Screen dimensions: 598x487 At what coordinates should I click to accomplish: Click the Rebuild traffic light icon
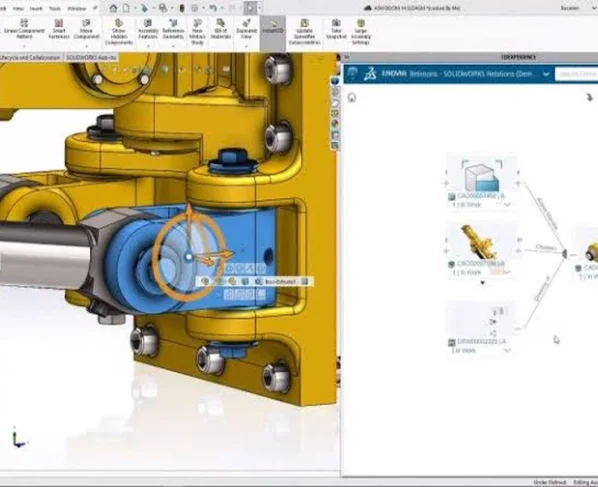tap(182, 8)
